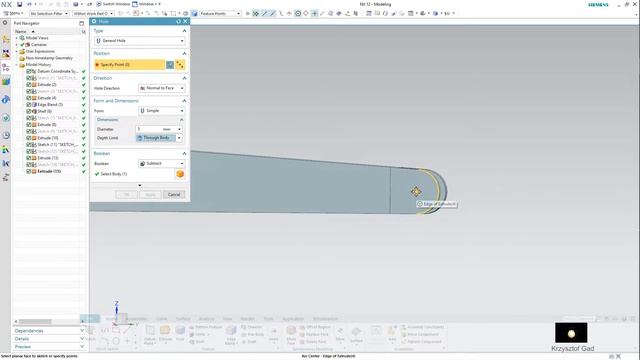Close the Hole dialog
The image size is (640, 360).
point(185,21)
